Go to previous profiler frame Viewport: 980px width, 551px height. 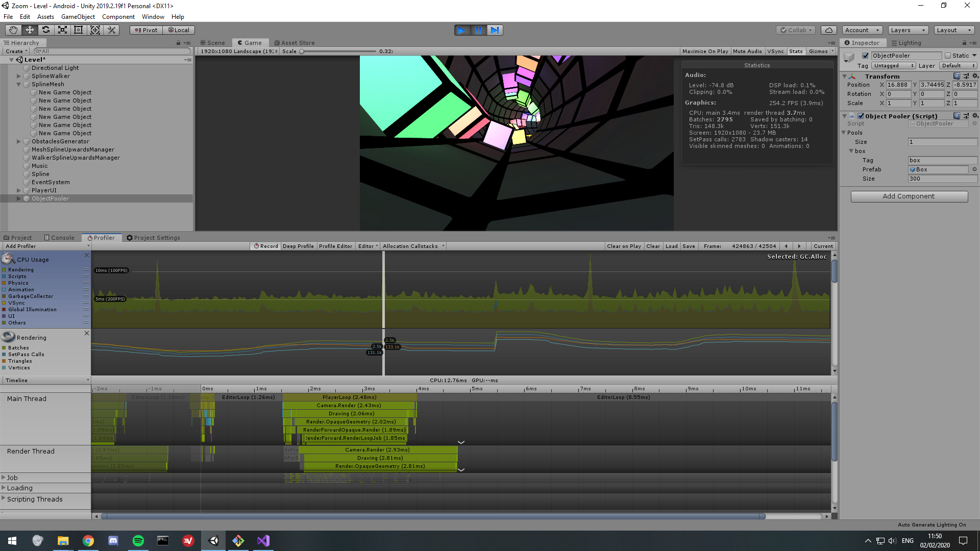pyautogui.click(x=786, y=246)
